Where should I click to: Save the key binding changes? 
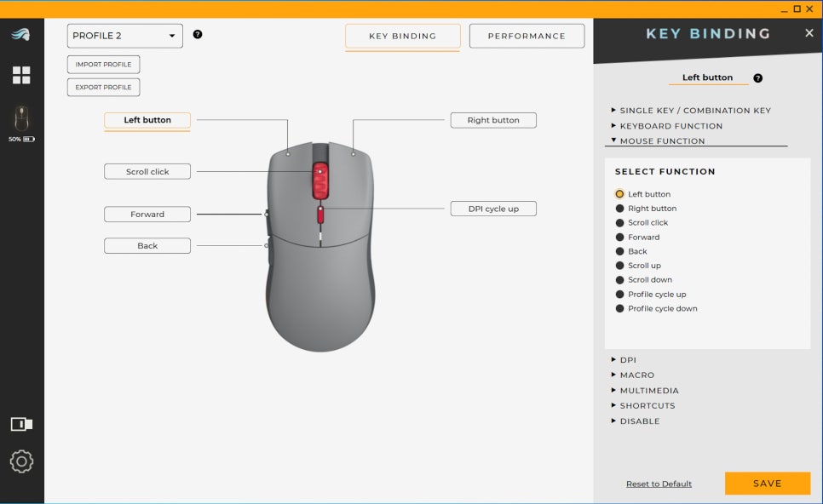click(x=768, y=484)
